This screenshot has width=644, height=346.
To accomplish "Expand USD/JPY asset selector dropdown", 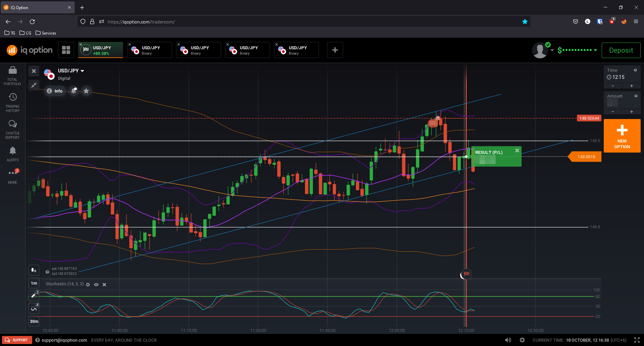I will tap(71, 71).
